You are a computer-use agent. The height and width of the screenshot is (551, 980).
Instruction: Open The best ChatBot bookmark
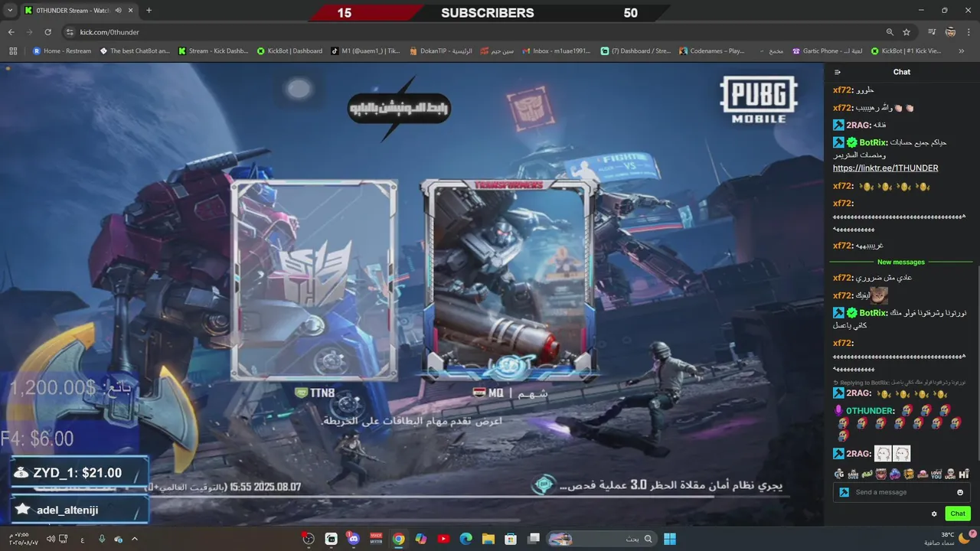(136, 51)
